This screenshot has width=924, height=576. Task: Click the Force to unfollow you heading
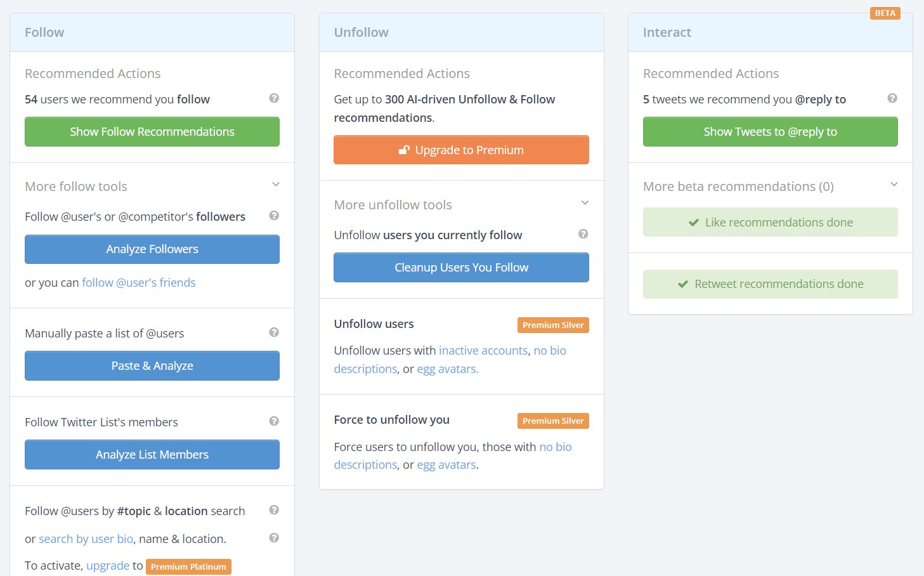point(391,420)
